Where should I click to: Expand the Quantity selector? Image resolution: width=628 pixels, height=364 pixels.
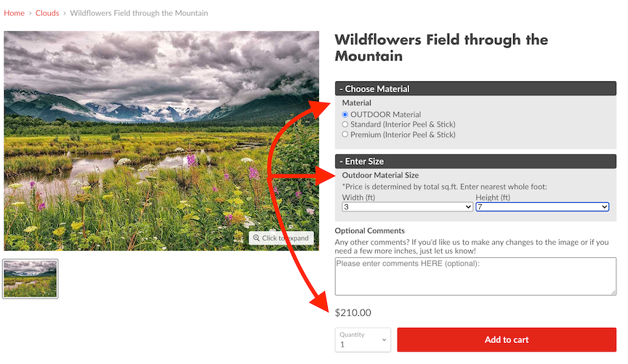(363, 340)
